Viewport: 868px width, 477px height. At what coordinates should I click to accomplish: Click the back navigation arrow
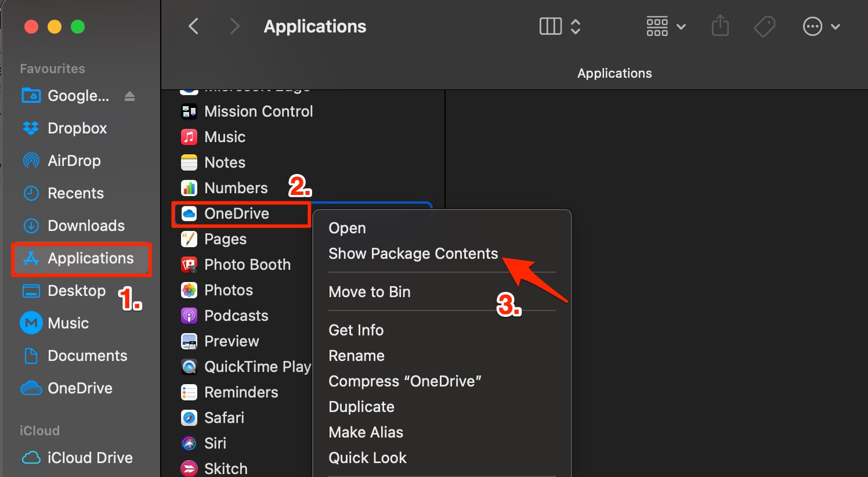(193, 26)
